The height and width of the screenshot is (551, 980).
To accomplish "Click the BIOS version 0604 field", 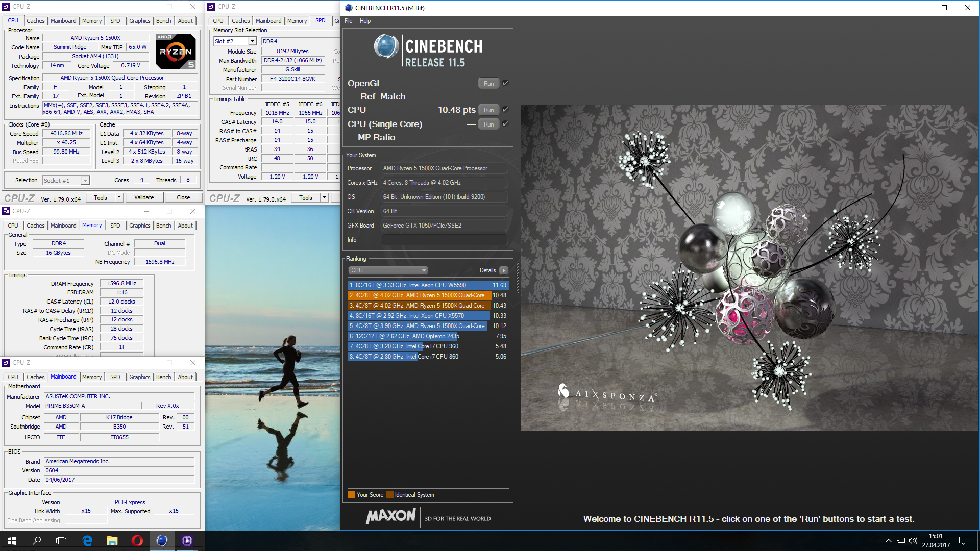I will pos(119,471).
